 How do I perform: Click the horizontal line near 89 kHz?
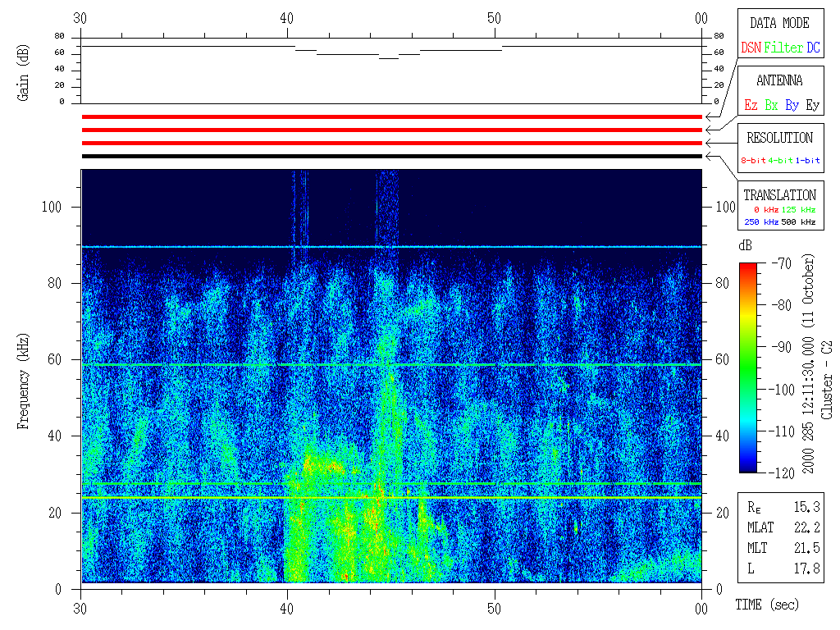coord(391,247)
